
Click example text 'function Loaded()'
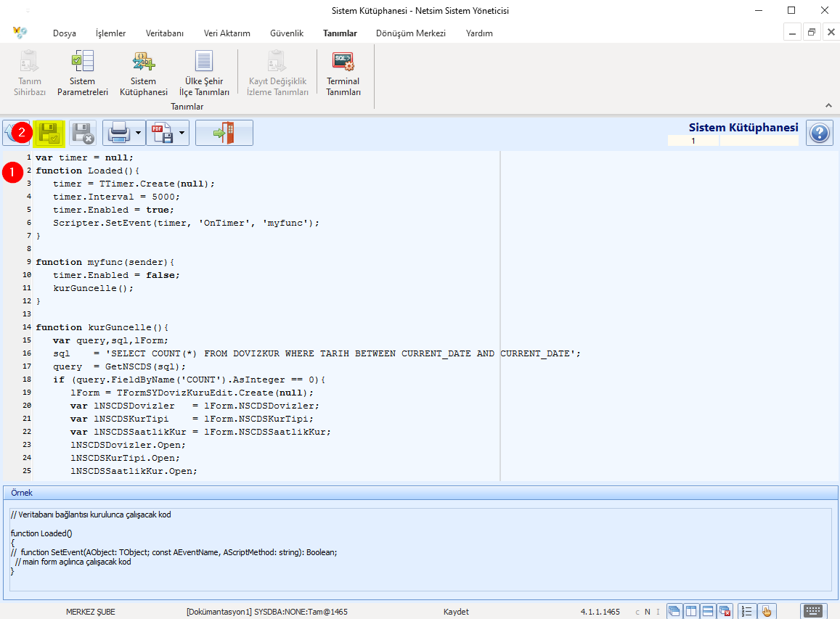coord(41,533)
